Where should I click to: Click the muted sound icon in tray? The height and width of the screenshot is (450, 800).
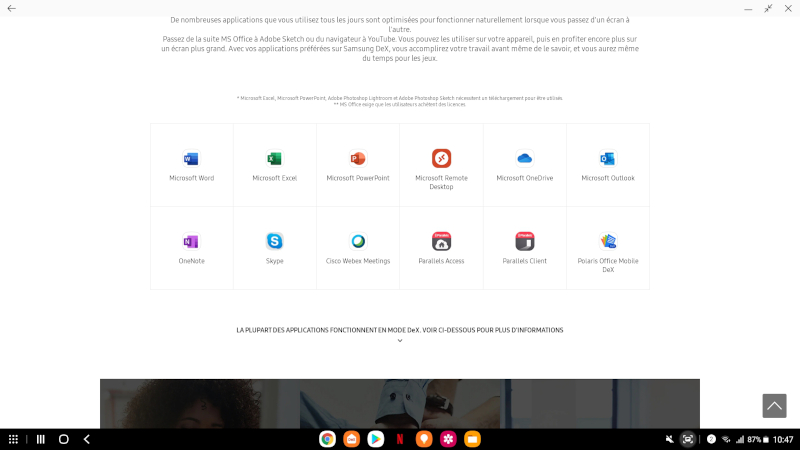point(669,439)
